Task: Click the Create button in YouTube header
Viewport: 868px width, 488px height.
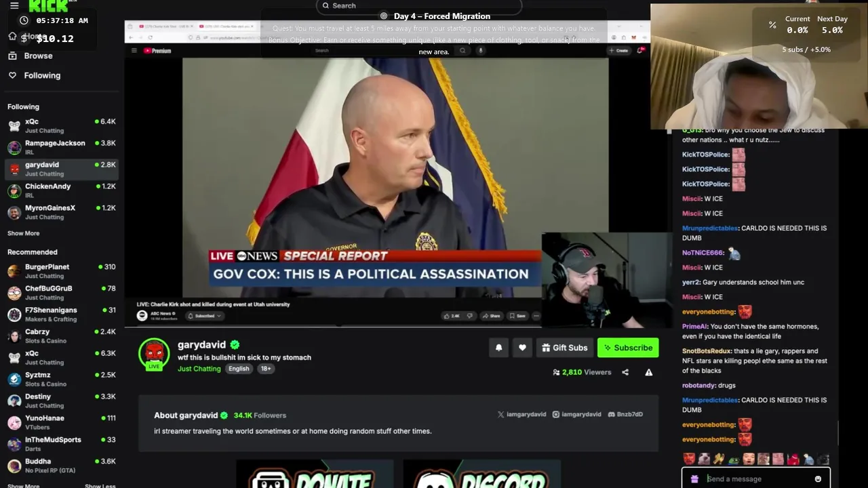Action: coord(618,51)
